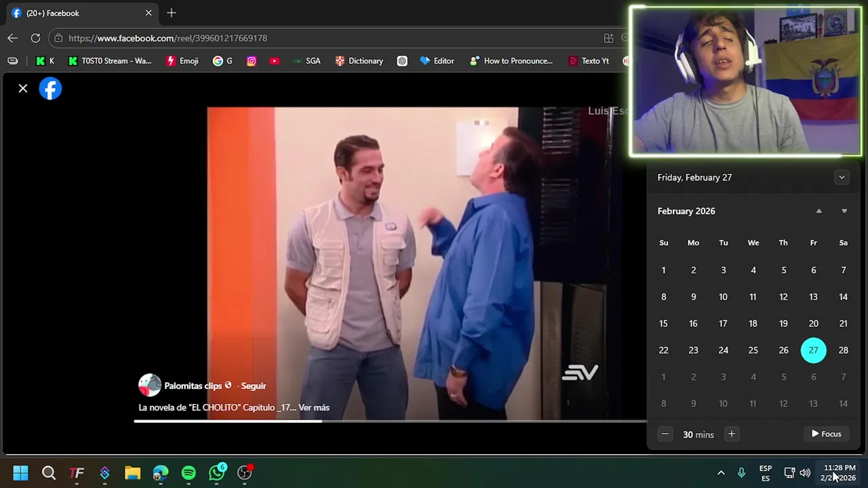Select February 9 in calendar
868x488 pixels.
(x=693, y=297)
